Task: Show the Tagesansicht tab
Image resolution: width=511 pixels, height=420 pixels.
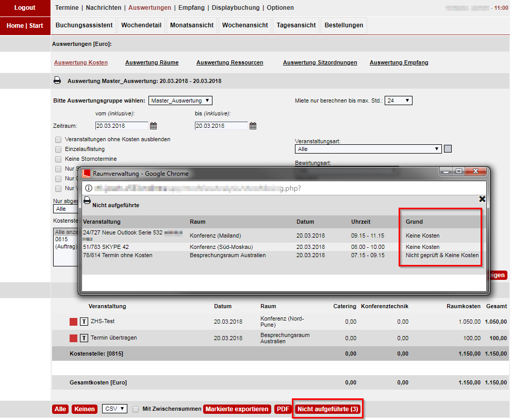Action: 296,25
